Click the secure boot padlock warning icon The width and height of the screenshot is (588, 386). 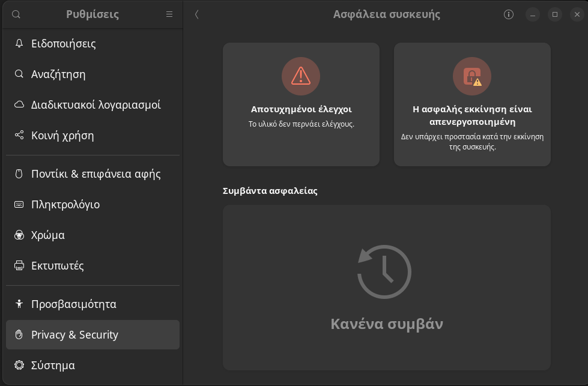point(472,76)
